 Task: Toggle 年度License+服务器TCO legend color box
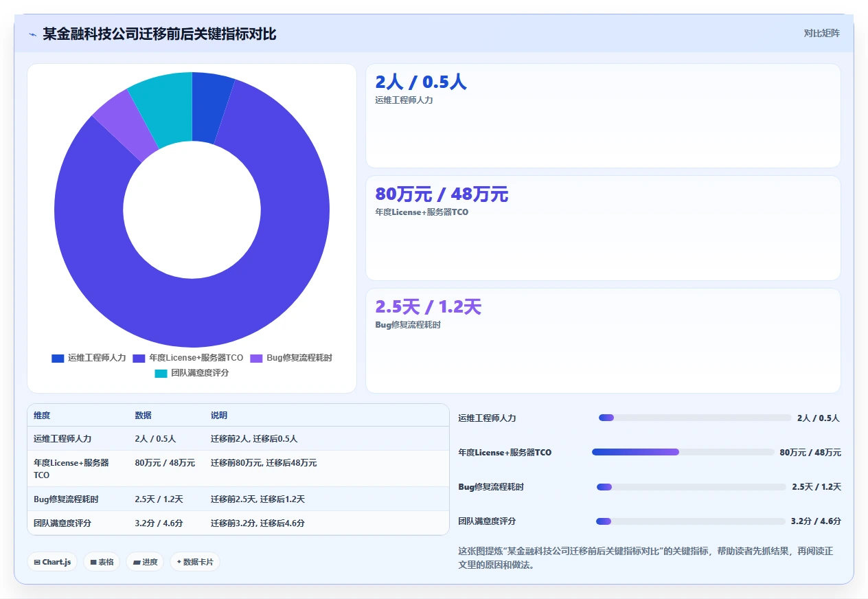pos(139,359)
